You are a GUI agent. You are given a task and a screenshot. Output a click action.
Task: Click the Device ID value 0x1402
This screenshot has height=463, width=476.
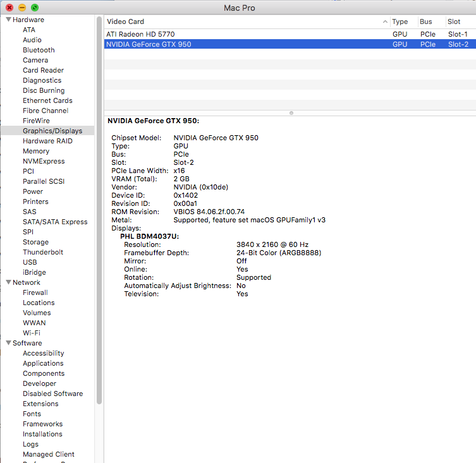point(185,195)
